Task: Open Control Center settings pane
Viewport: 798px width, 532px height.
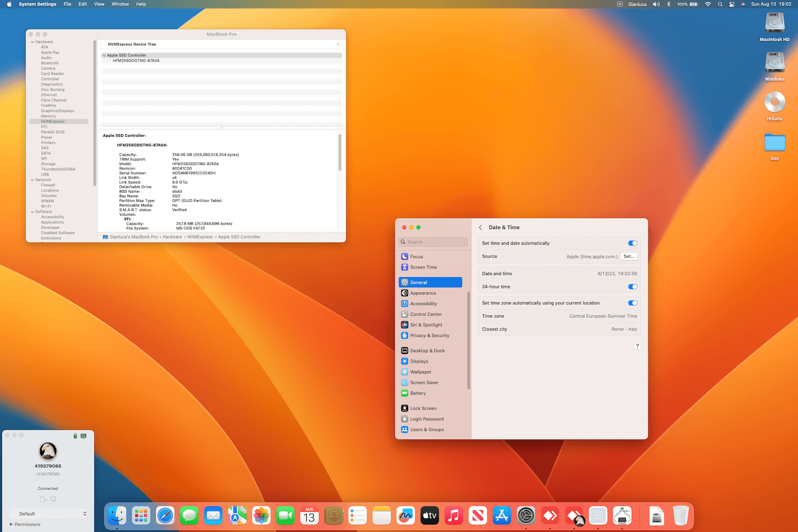Action: pos(426,314)
